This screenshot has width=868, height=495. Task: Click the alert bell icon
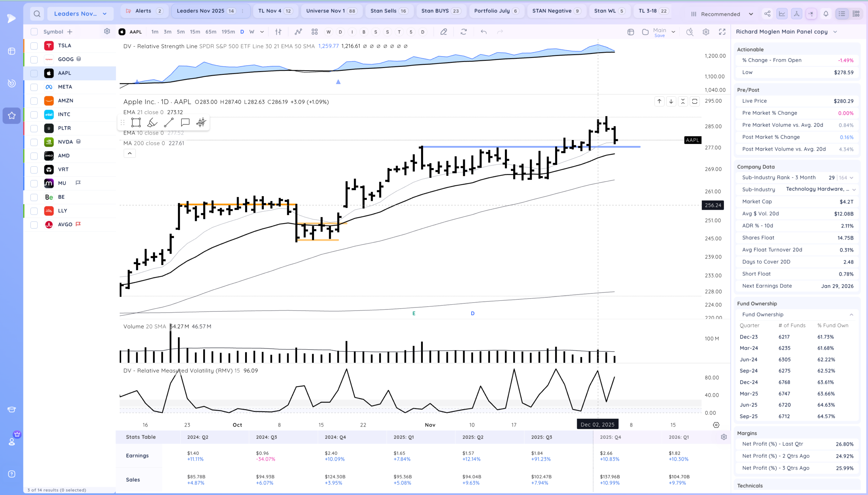click(x=826, y=14)
